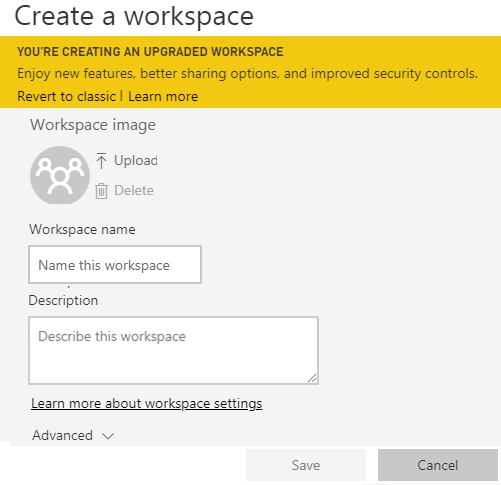Click the Delete image label
The height and width of the screenshot is (485, 501).
134,191
